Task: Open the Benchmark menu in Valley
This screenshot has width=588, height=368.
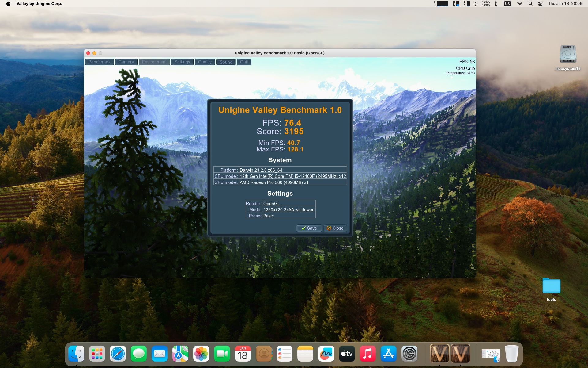Action: click(x=99, y=62)
